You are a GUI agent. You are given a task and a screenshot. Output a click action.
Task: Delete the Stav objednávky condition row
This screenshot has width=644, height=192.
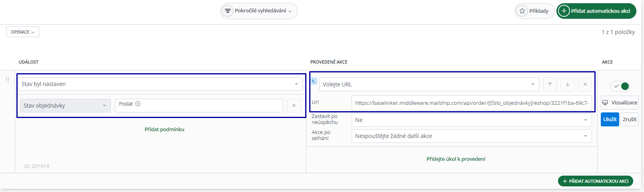[294, 106]
